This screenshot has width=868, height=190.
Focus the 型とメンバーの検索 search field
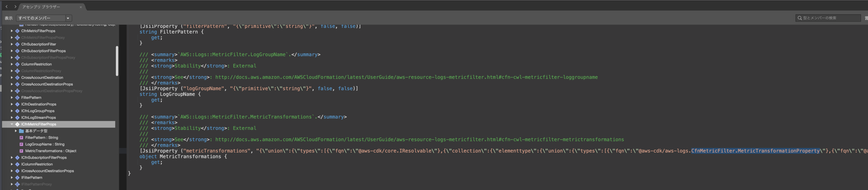click(828, 18)
